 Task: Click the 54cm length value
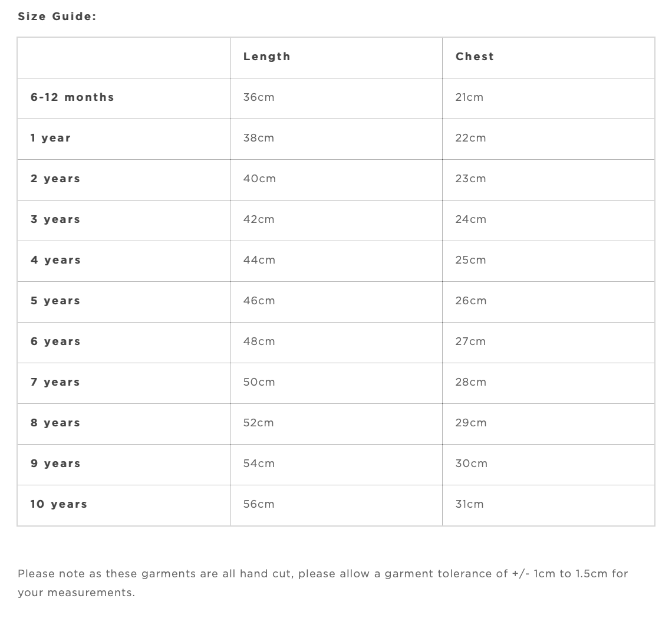259,463
